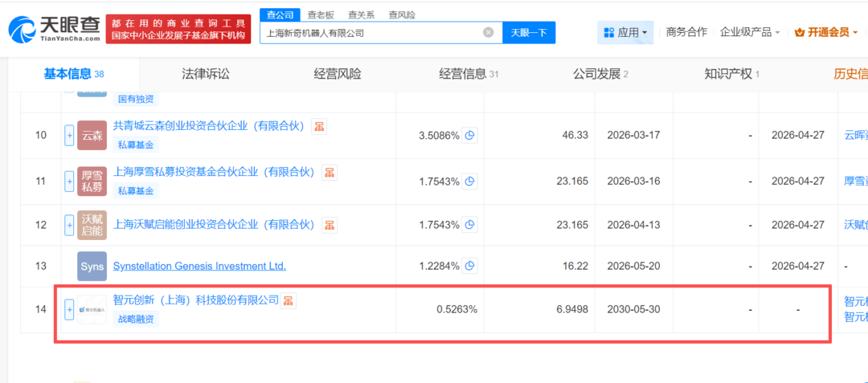Image resolution: width=868 pixels, height=383 pixels.
Task: Select the 知识产权 tab
Action: tap(732, 74)
